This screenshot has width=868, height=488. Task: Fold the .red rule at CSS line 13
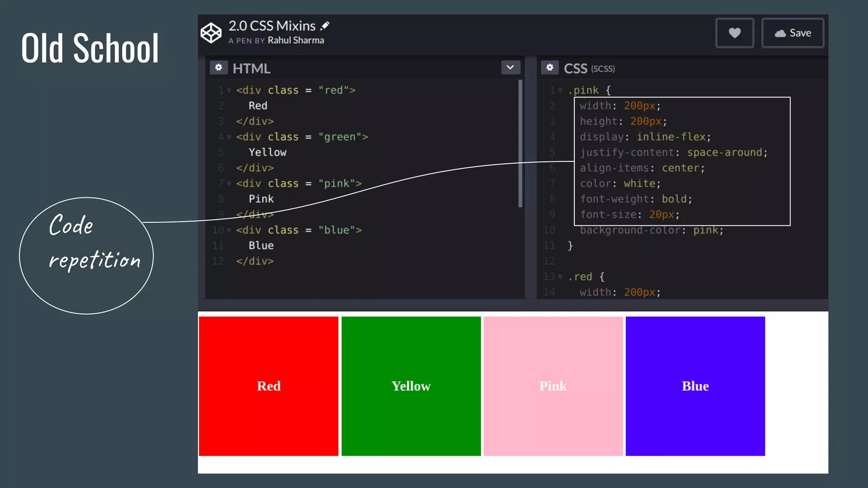(560, 277)
